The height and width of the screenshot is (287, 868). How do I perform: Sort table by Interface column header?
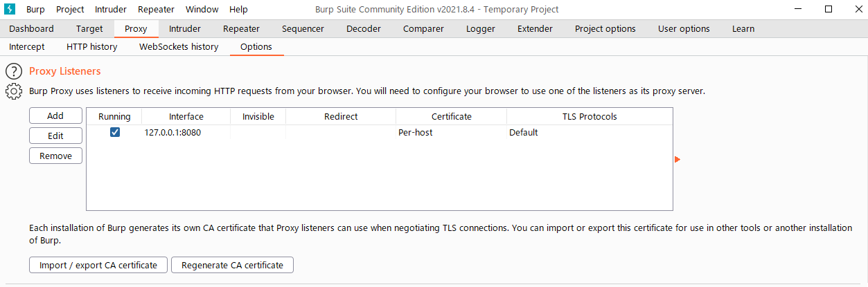(186, 116)
